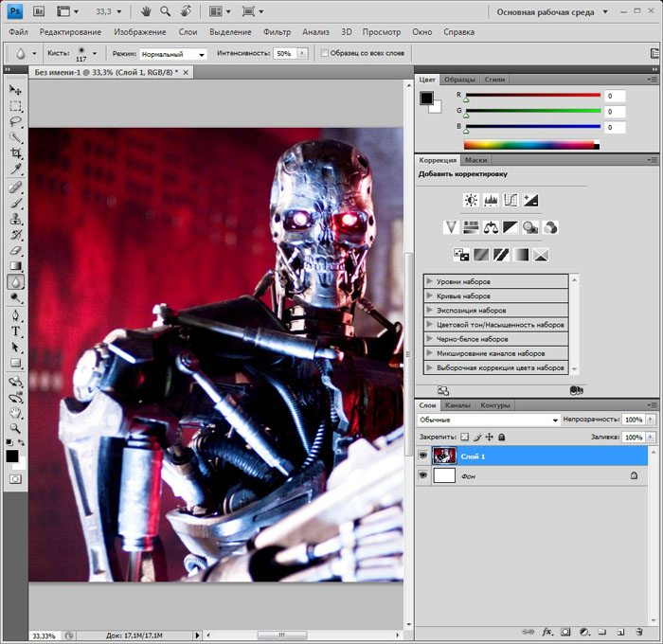
Task: Select the Move tool in the toolbox
Action: point(16,89)
